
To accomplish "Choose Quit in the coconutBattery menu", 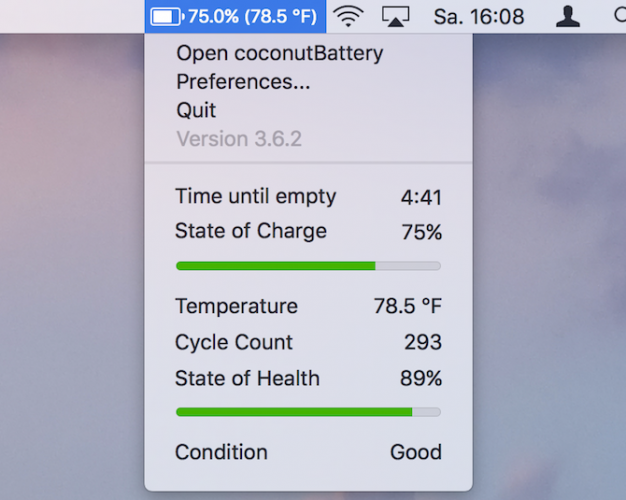I will (x=196, y=110).
